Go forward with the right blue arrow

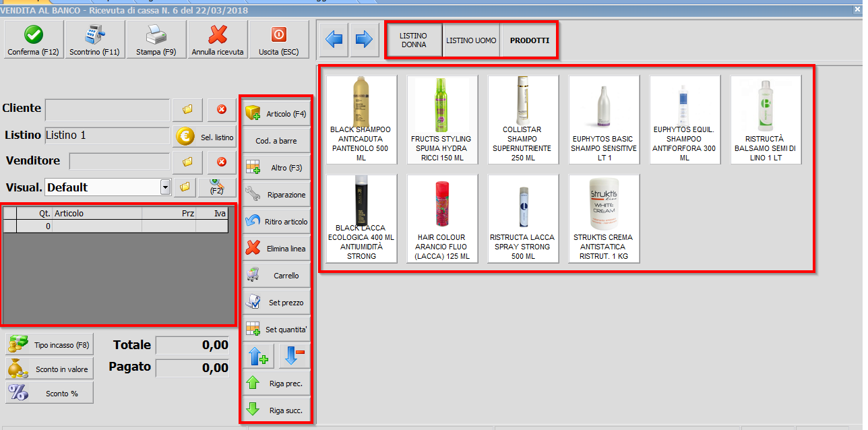pyautogui.click(x=364, y=40)
